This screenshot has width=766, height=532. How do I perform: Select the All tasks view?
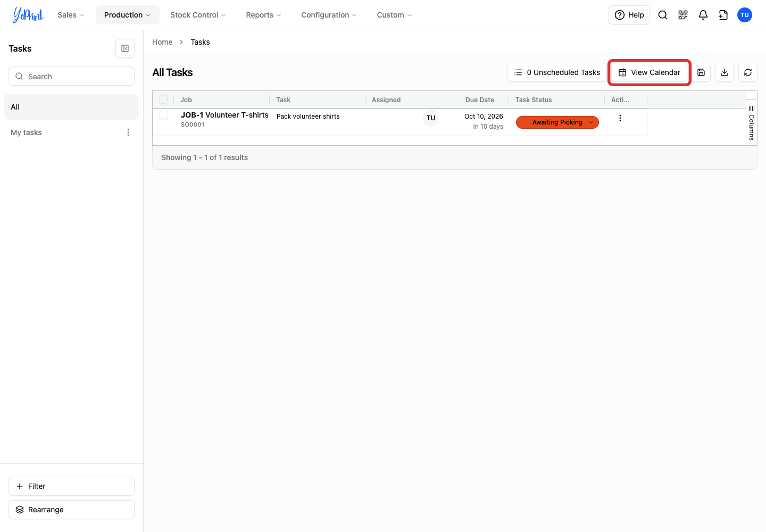point(71,107)
